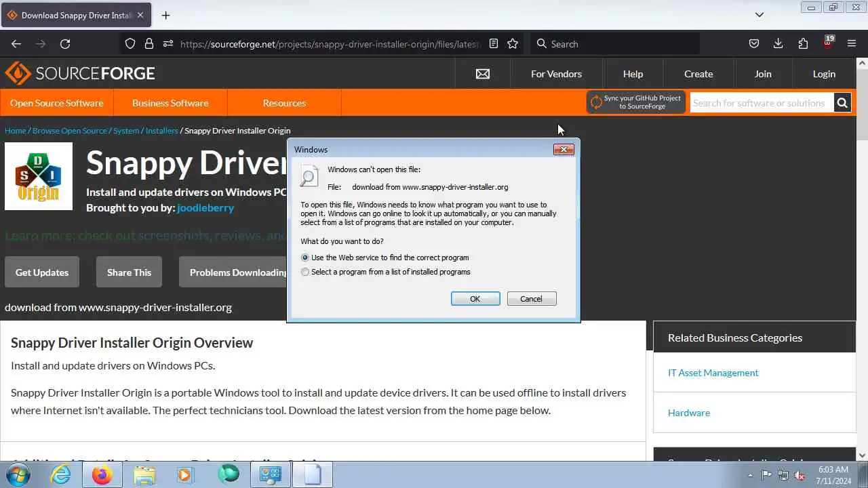The width and height of the screenshot is (868, 488).
Task: Click the Snappy Driver Installer Origin logo
Action: coord(39,176)
